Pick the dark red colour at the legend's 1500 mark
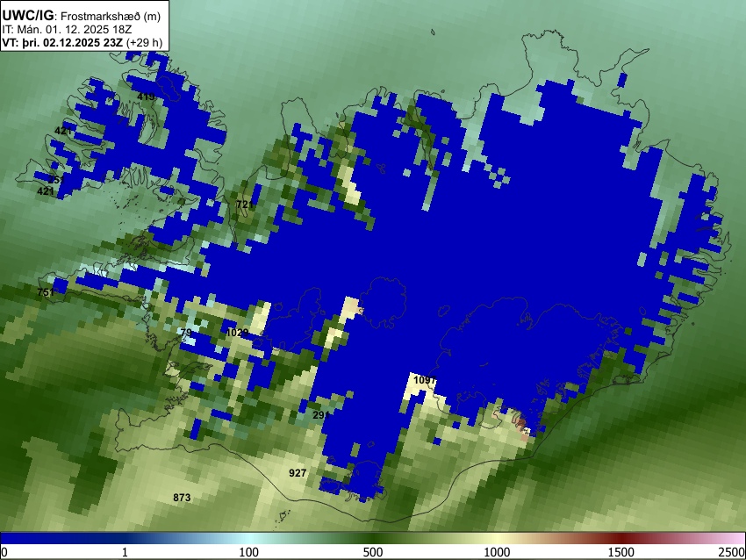Viewport: 746px width, 560px height. click(x=621, y=538)
